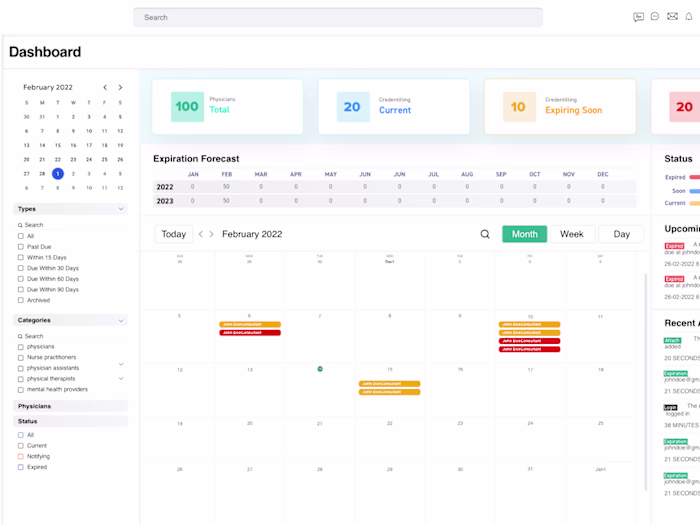Open the chat messages icon in header
This screenshot has height=525, width=700.
click(x=638, y=17)
